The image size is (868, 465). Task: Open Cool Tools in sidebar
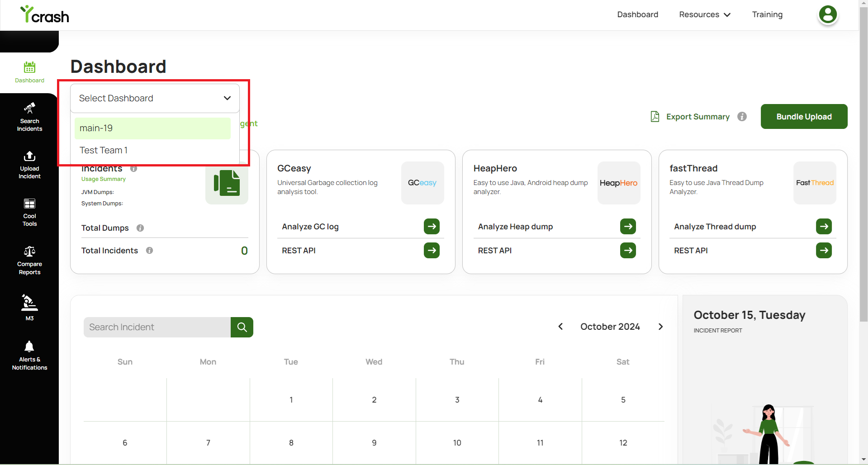pyautogui.click(x=29, y=213)
